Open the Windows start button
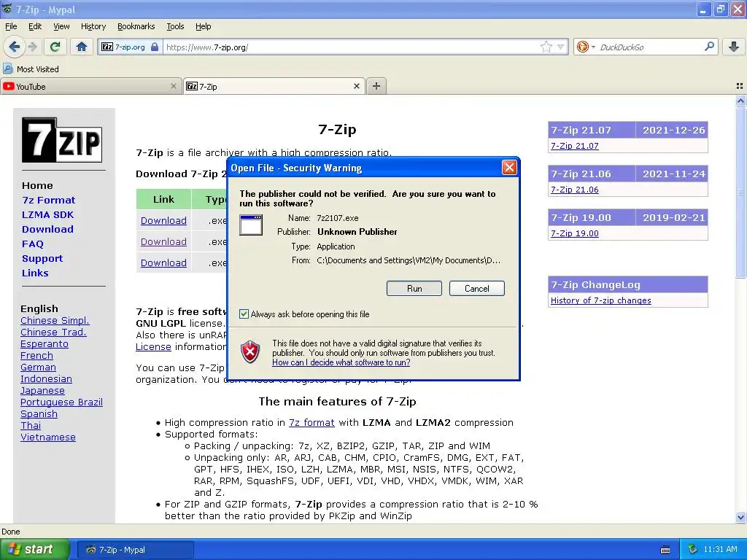Image resolution: width=747 pixels, height=560 pixels. tap(34, 550)
